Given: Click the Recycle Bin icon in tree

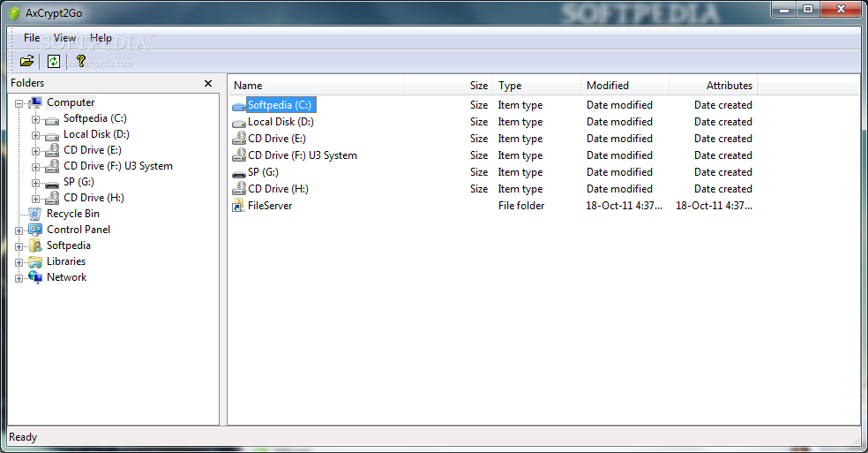Looking at the screenshot, I should [35, 214].
